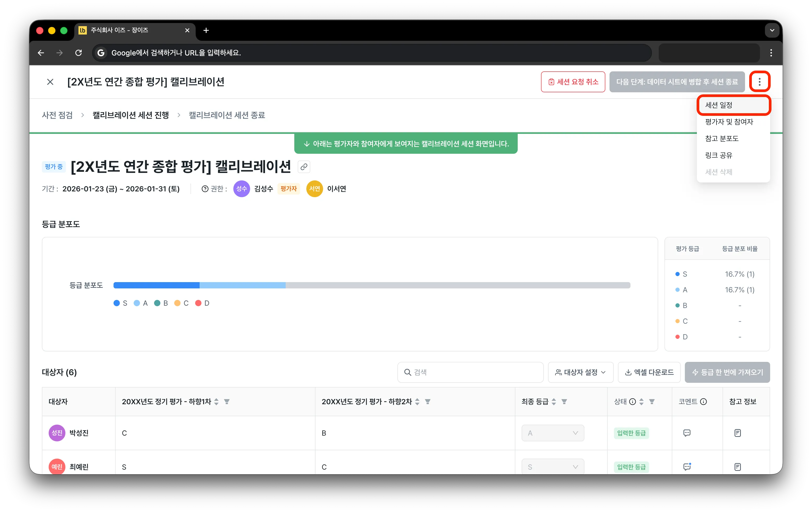Open reference info icon for 최예린
Image resolution: width=812 pixels, height=513 pixels.
(737, 467)
